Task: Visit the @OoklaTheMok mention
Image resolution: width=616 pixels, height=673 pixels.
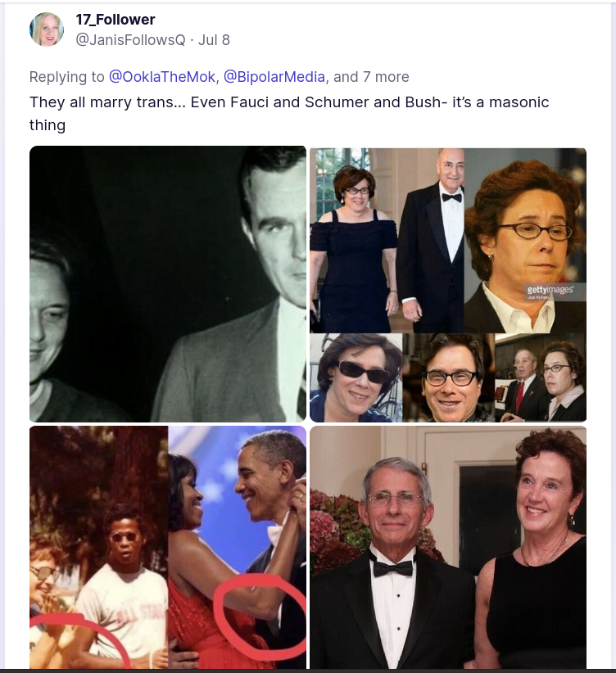Action: 162,77
